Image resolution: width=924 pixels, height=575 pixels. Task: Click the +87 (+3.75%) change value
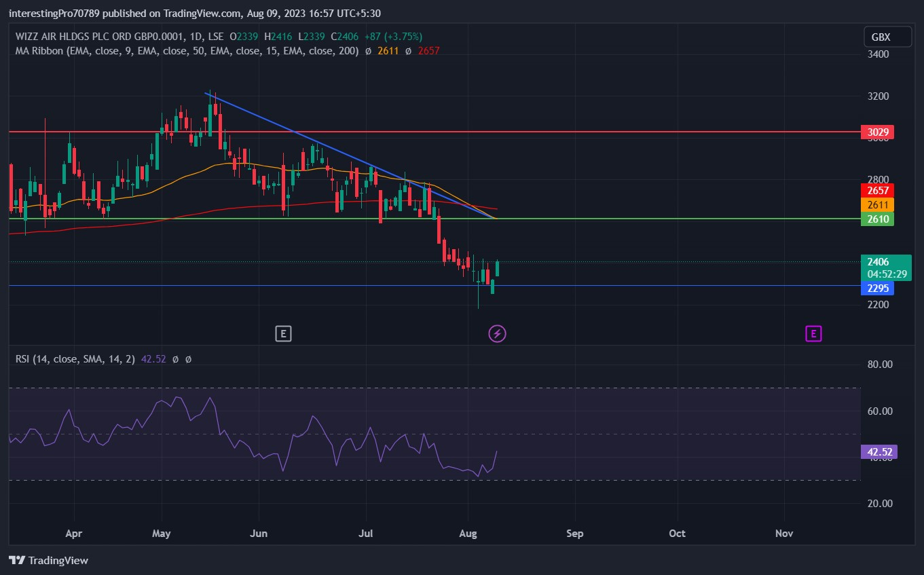392,37
